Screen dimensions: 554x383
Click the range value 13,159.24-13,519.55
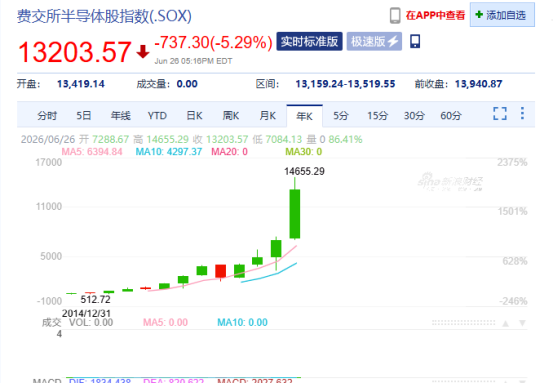tap(345, 84)
